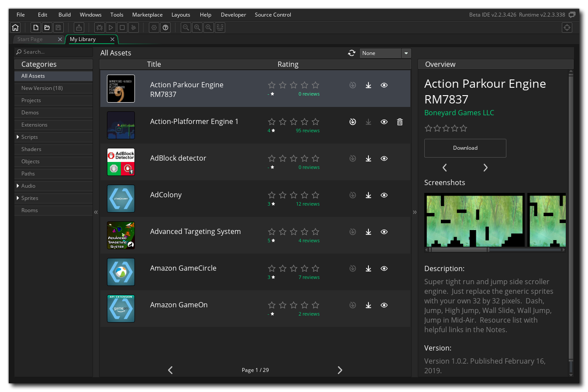Click the Home icon in the toolbar
The width and height of the screenshot is (588, 392).
[x=15, y=28]
